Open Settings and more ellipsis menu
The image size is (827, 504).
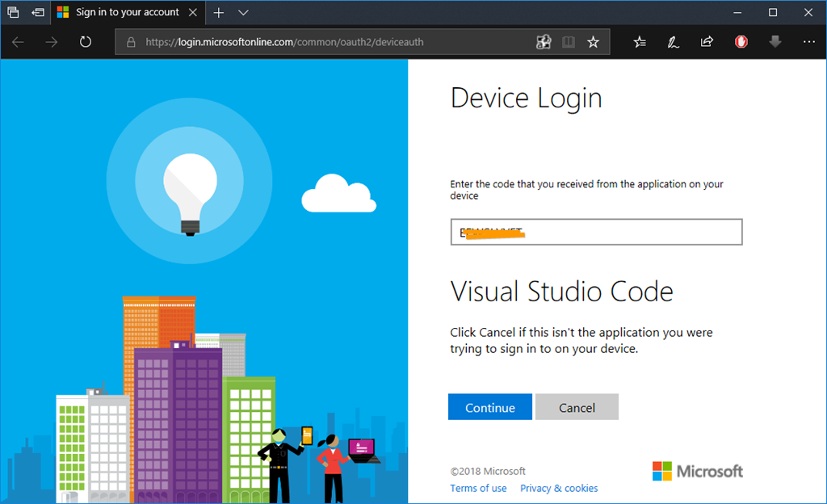point(809,42)
